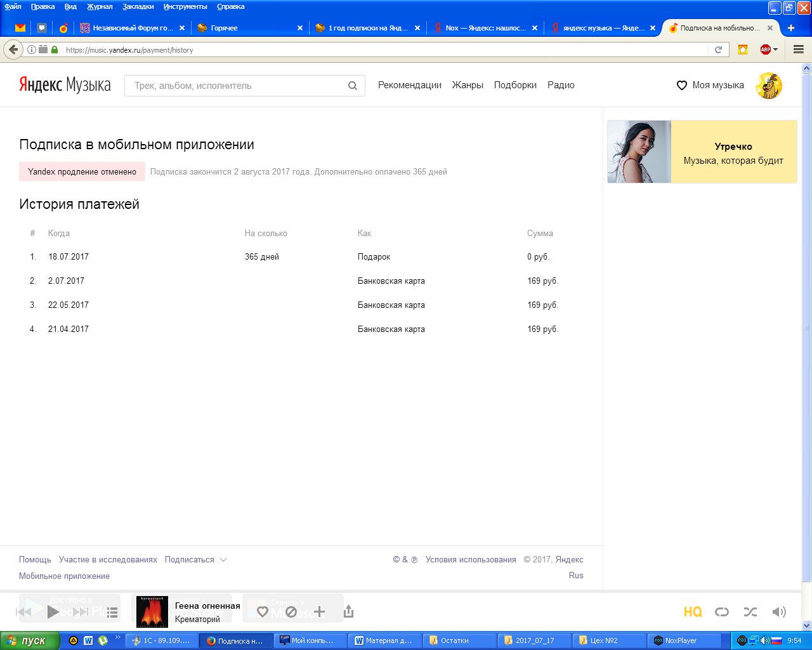Screen dimensions: 812x650
Task: Click the green padlock security icon
Action: 55,50
